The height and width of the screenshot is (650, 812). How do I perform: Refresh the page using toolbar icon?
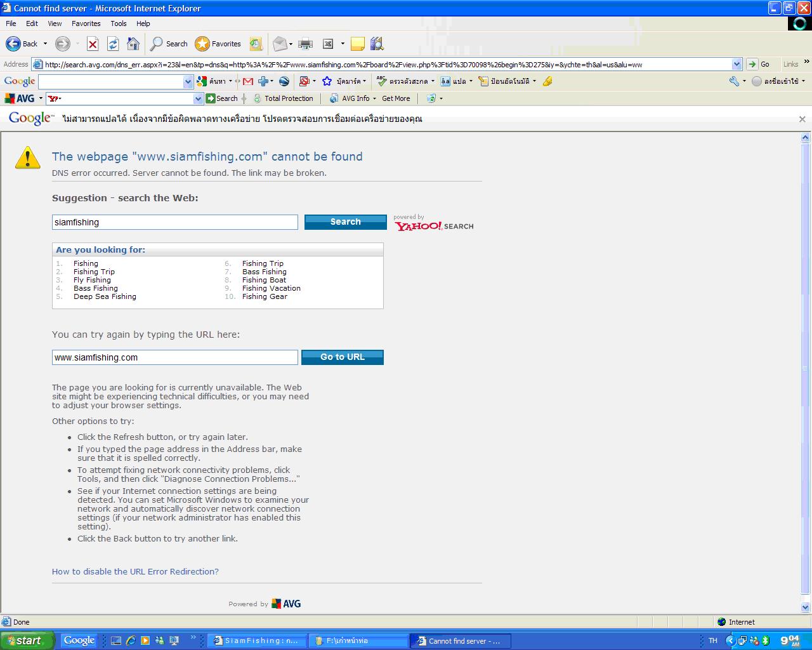click(x=113, y=44)
